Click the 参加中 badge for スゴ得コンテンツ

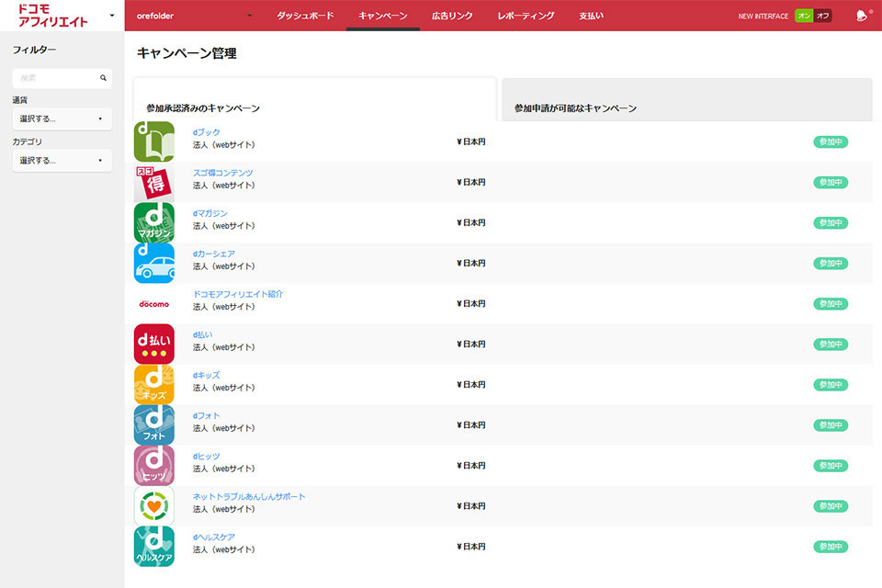(x=831, y=182)
